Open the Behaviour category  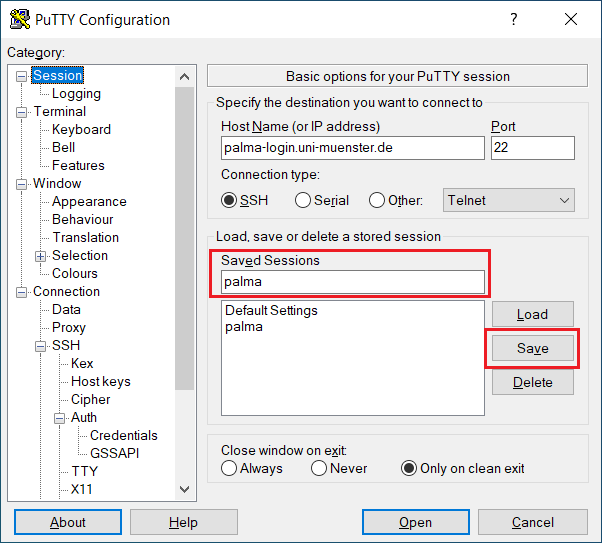pyautogui.click(x=82, y=220)
